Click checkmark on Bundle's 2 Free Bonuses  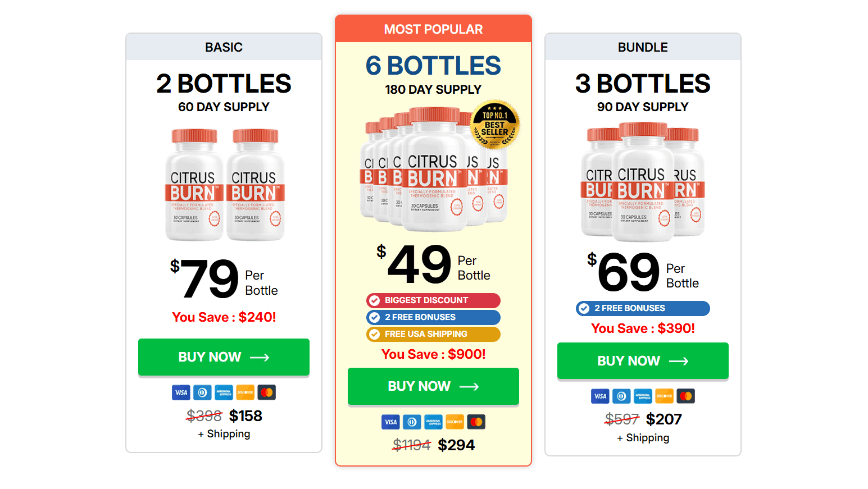pyautogui.click(x=584, y=308)
